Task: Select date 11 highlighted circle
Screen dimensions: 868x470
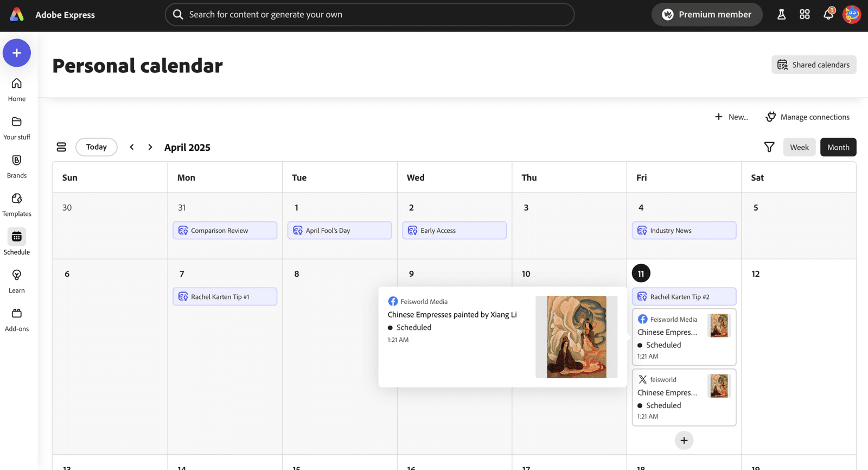Action: pos(641,274)
